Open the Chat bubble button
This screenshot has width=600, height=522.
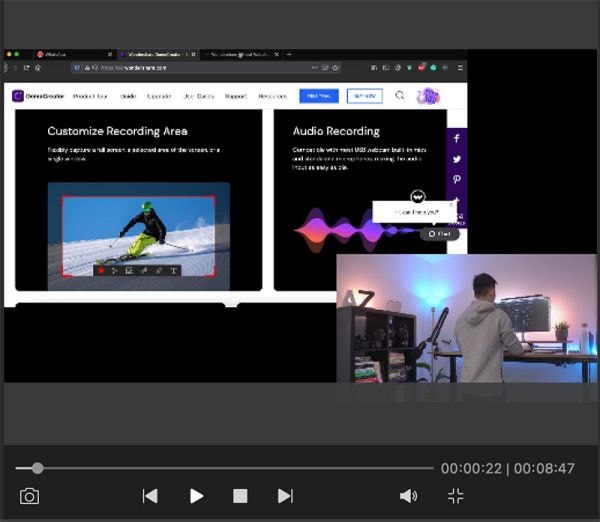(x=440, y=234)
